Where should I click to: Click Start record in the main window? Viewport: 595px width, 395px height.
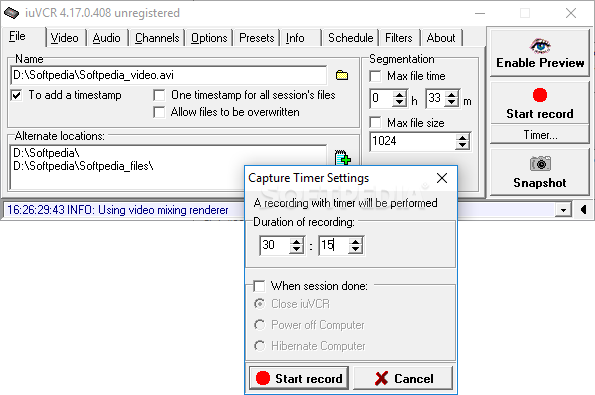point(540,102)
